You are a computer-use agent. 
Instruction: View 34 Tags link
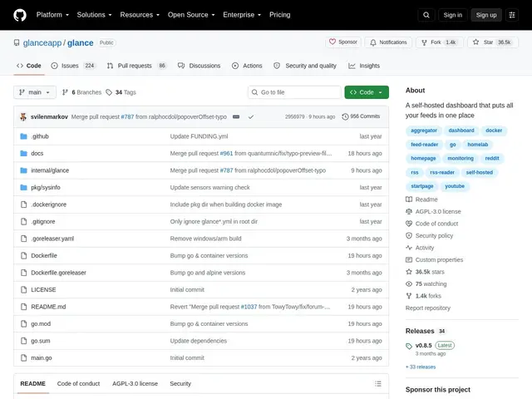(121, 92)
